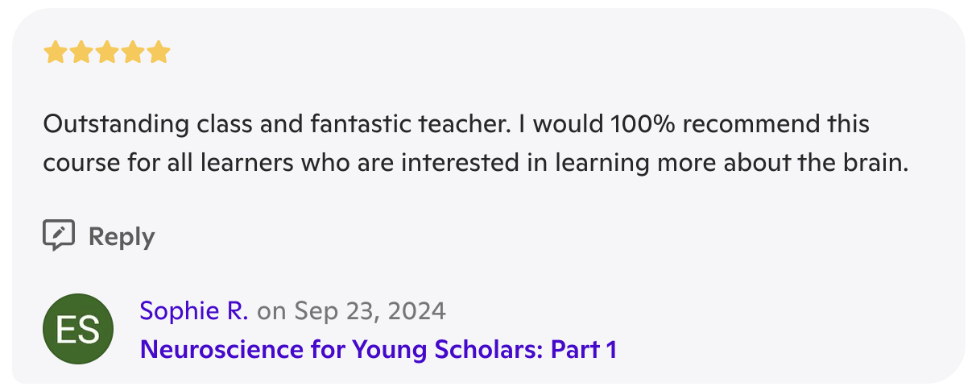Click the fifth and last rating star
980x391 pixels.
point(159,52)
